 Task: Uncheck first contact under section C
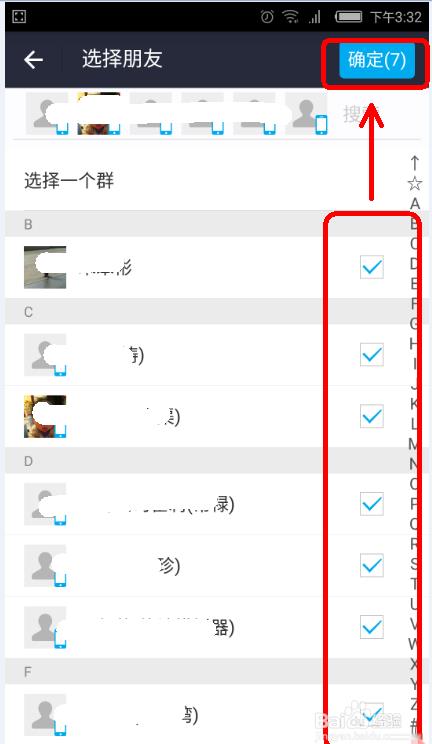pos(371,354)
